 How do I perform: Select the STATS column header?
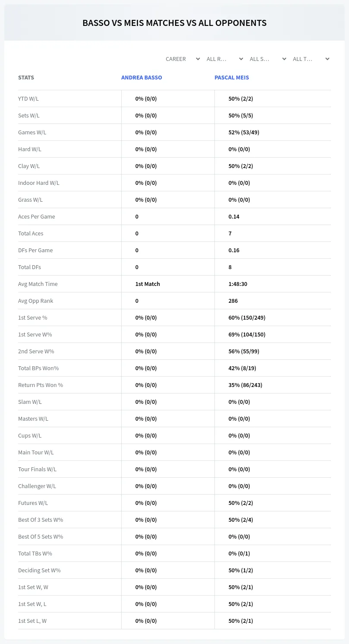point(26,78)
